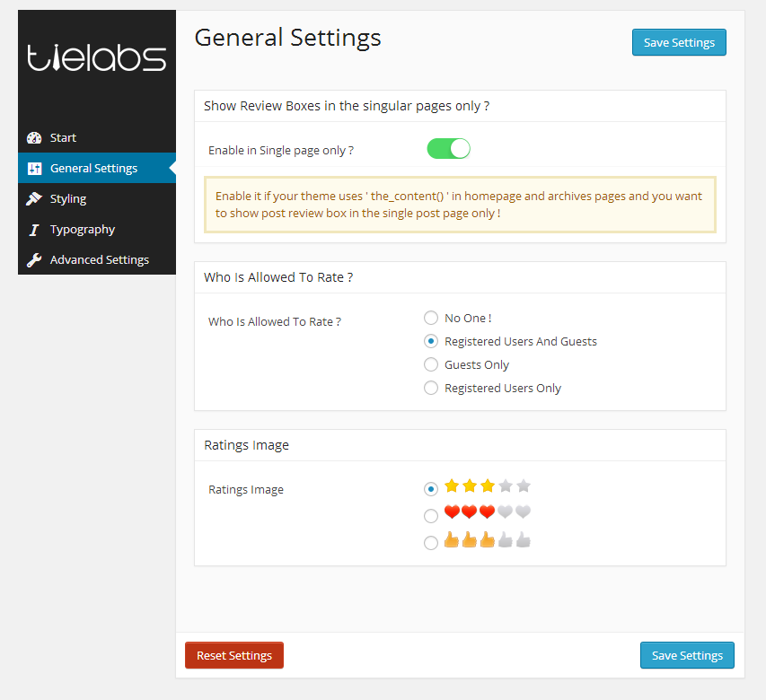Click the yellow star ratings image
Viewport: 766px width, 700px height.
(486, 486)
